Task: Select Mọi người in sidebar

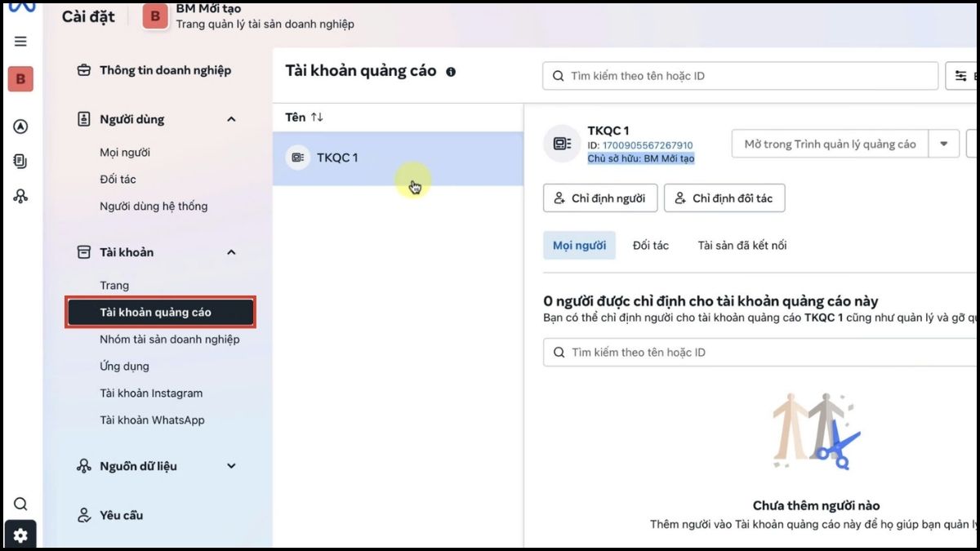Action: pyautogui.click(x=125, y=153)
